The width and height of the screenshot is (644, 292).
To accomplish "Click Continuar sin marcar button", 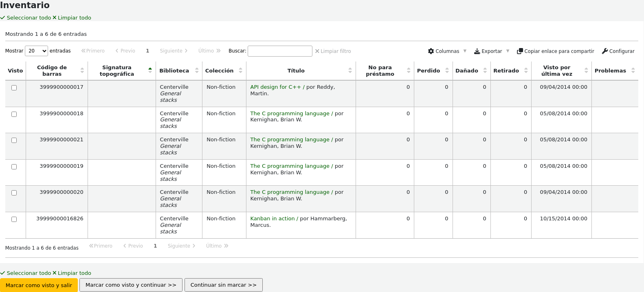I will tap(224, 285).
